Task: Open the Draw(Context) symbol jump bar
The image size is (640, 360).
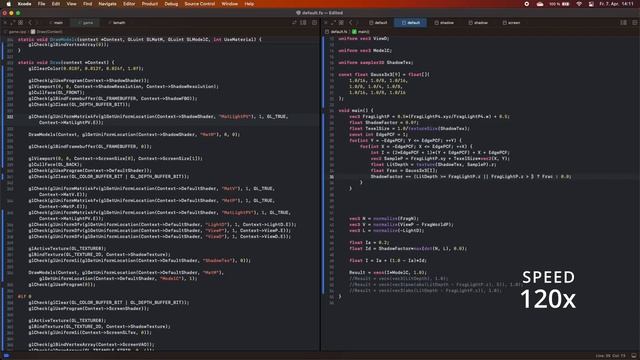Action: click(x=47, y=31)
